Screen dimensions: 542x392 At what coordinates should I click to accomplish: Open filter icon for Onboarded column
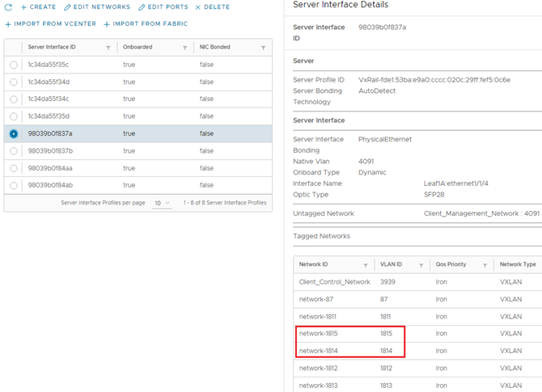click(x=187, y=48)
